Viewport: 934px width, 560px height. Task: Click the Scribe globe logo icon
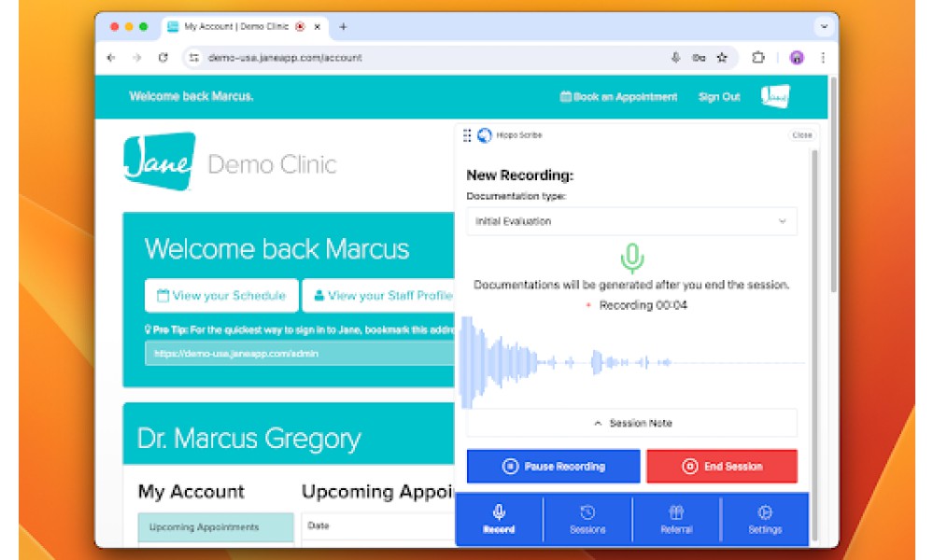(484, 135)
